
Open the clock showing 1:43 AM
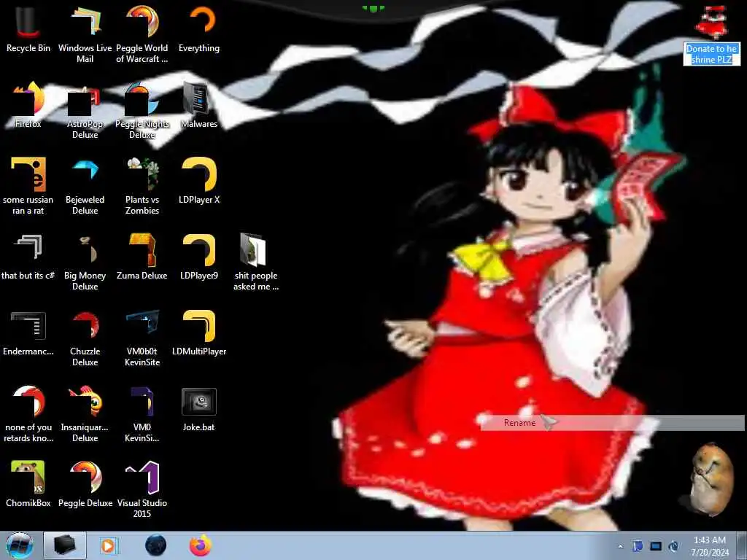[x=710, y=546]
